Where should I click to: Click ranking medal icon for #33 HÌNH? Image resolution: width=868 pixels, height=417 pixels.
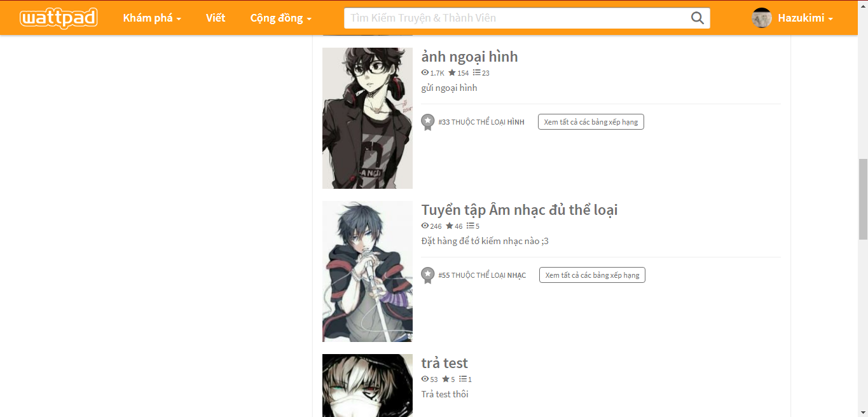point(428,122)
